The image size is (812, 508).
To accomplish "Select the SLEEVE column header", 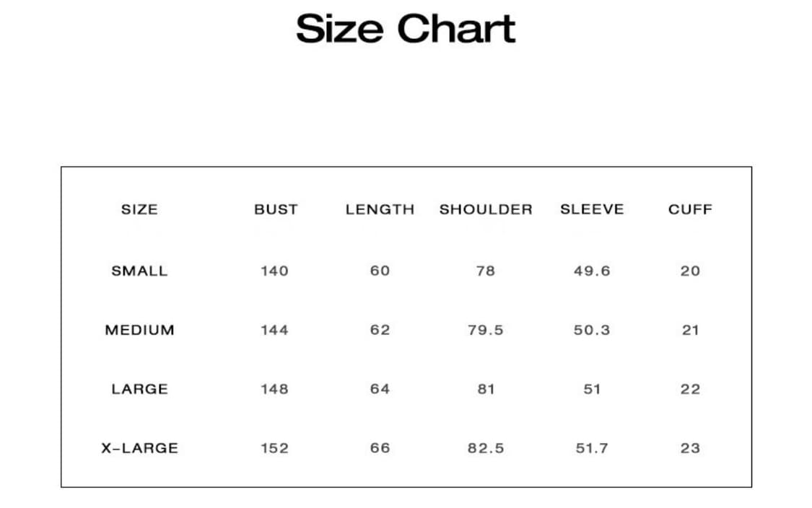I will point(592,210).
